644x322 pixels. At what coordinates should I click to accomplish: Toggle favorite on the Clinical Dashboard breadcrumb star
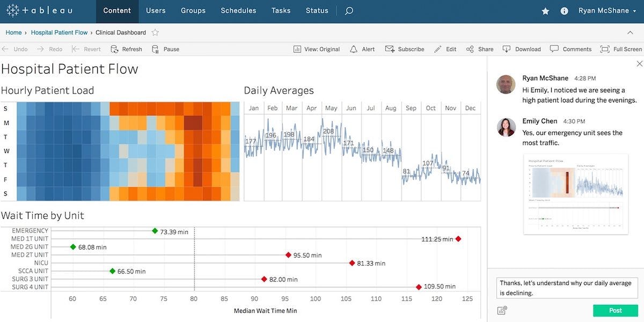point(155,32)
